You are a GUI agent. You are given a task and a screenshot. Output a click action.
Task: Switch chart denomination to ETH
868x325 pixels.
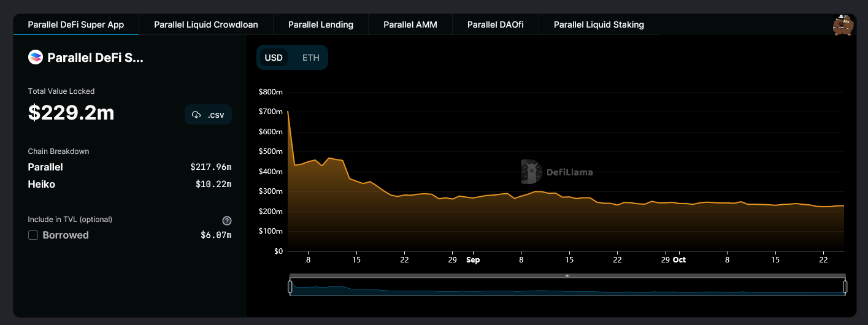(x=310, y=58)
